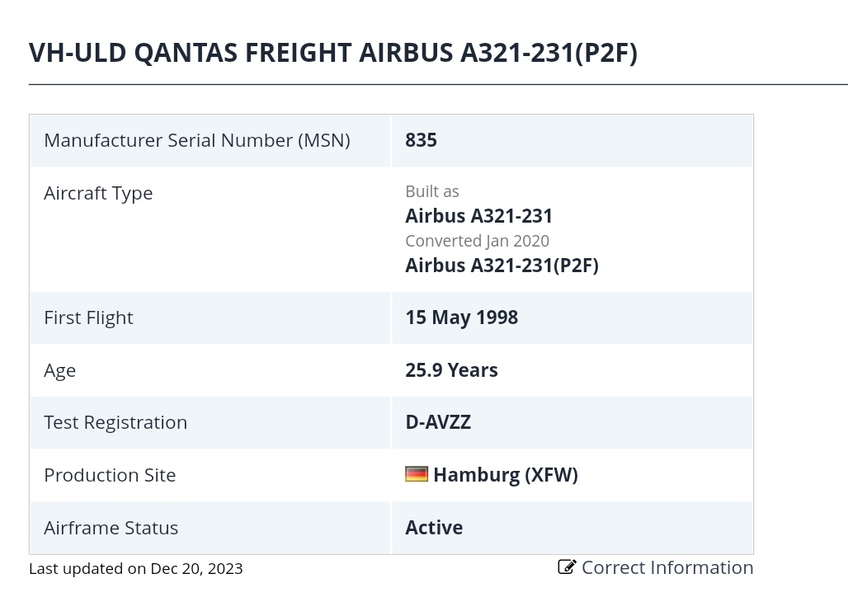
Task: Select the D-AVZZ test registration
Action: [x=438, y=422]
